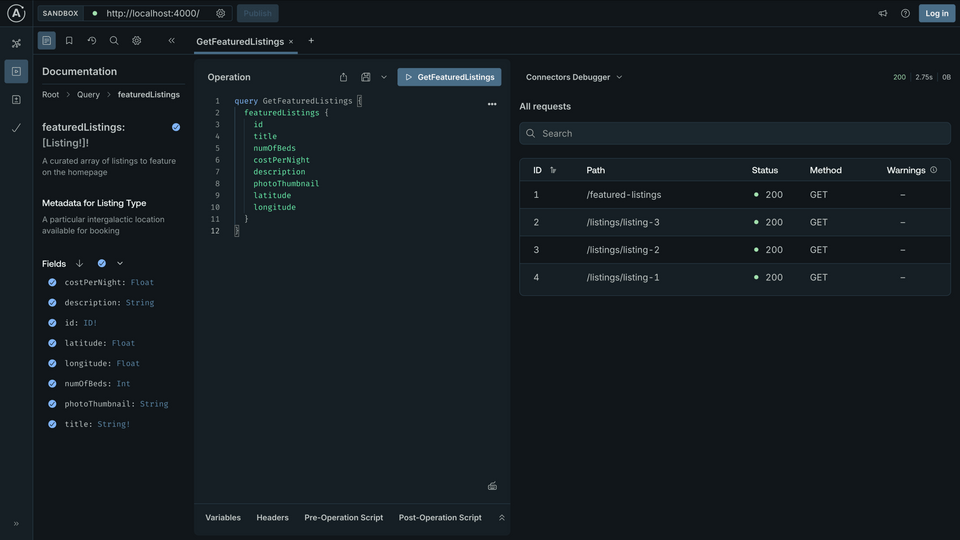Switch to the Headers tab
960x540 pixels.
coord(272,518)
